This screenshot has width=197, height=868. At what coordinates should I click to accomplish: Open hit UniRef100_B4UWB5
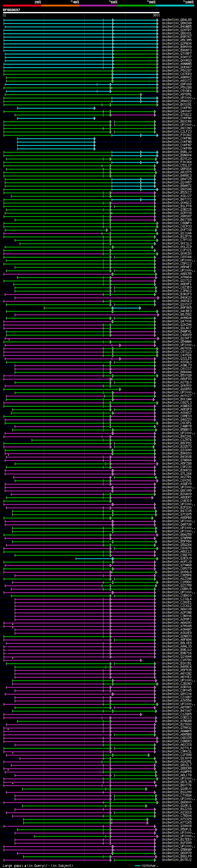pos(177,26)
